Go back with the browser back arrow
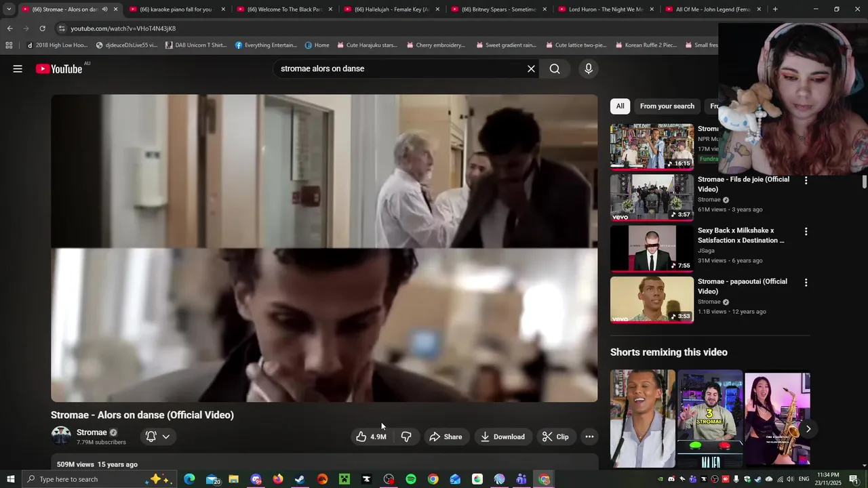 [x=9, y=28]
